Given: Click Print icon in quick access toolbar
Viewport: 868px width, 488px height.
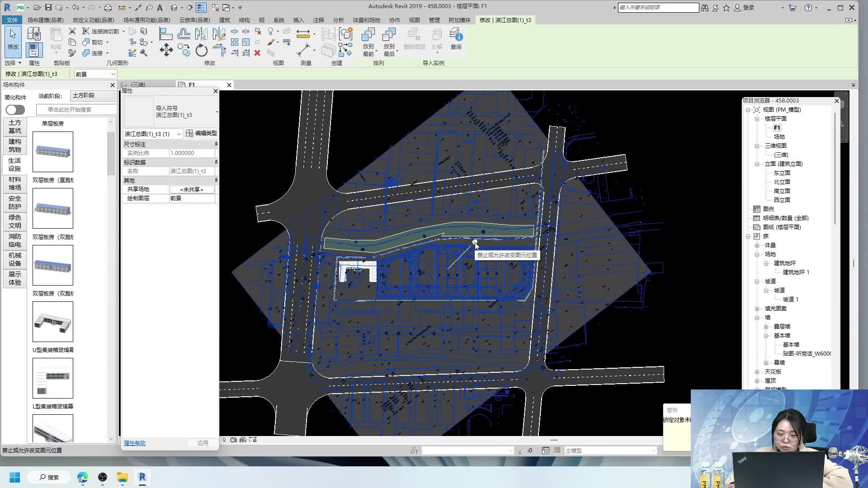Looking at the screenshot, I should click(x=108, y=7).
